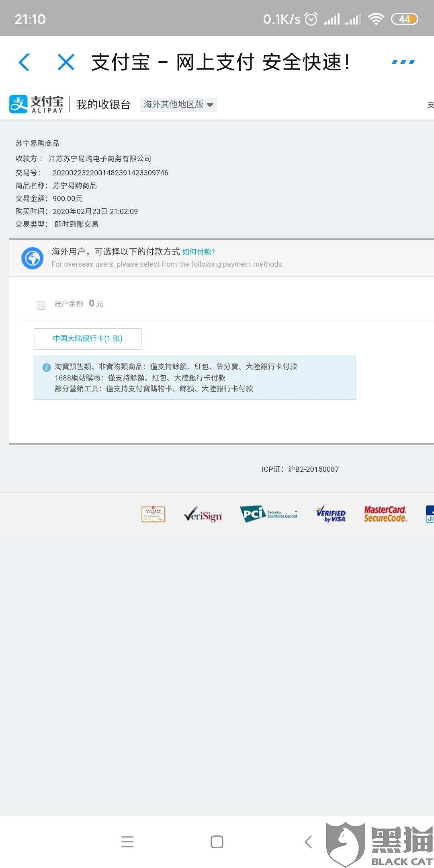Click the globe overseas user icon

pos(33,258)
